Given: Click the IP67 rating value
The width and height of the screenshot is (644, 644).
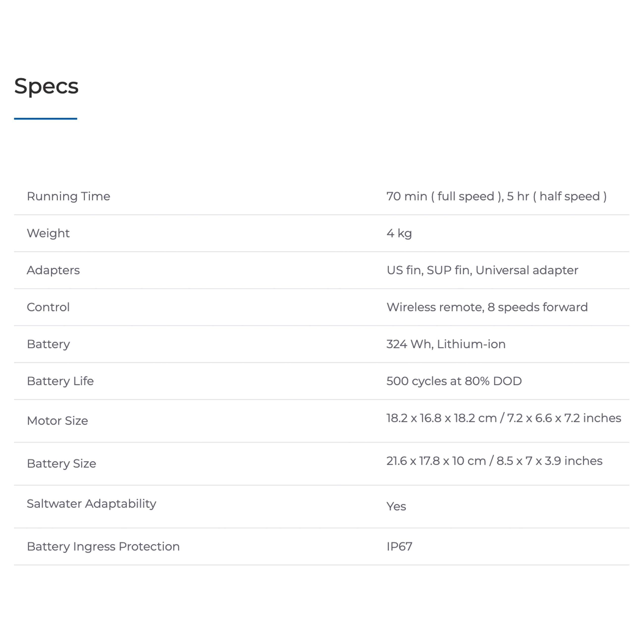Looking at the screenshot, I should (x=399, y=547).
